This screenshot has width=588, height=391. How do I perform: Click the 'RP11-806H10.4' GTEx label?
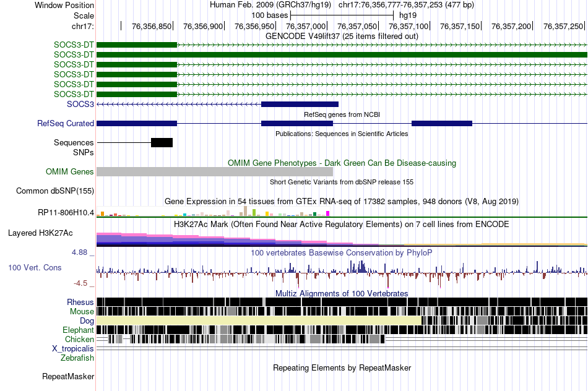tap(66, 213)
